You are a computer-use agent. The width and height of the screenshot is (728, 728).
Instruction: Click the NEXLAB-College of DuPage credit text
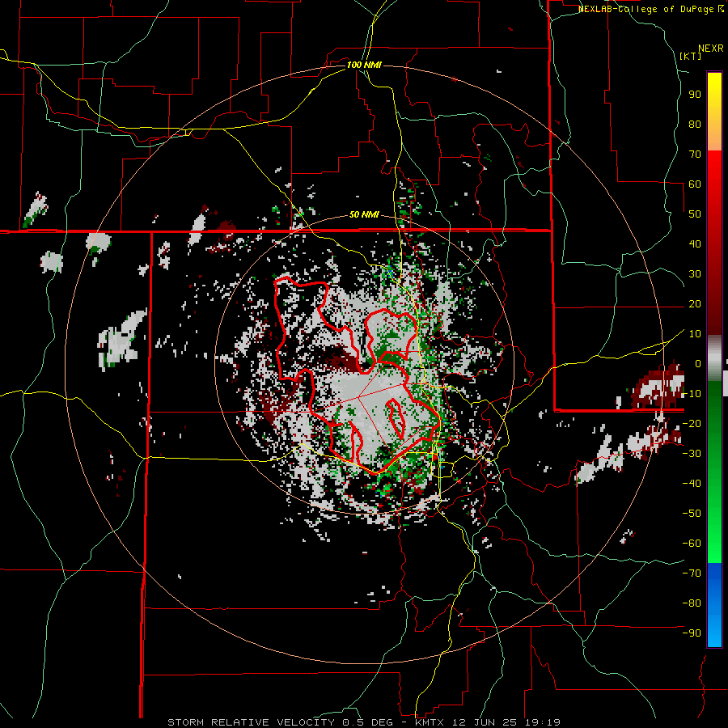pos(647,9)
